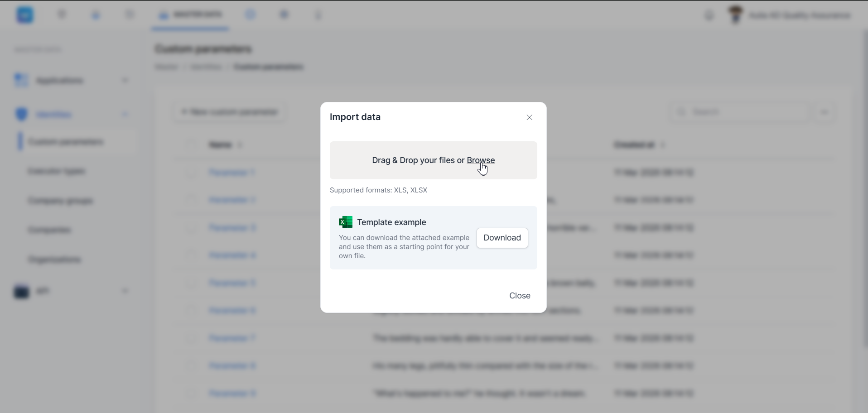The height and width of the screenshot is (413, 868).
Task: Open the MASTER DATA tab
Action: pos(190,15)
